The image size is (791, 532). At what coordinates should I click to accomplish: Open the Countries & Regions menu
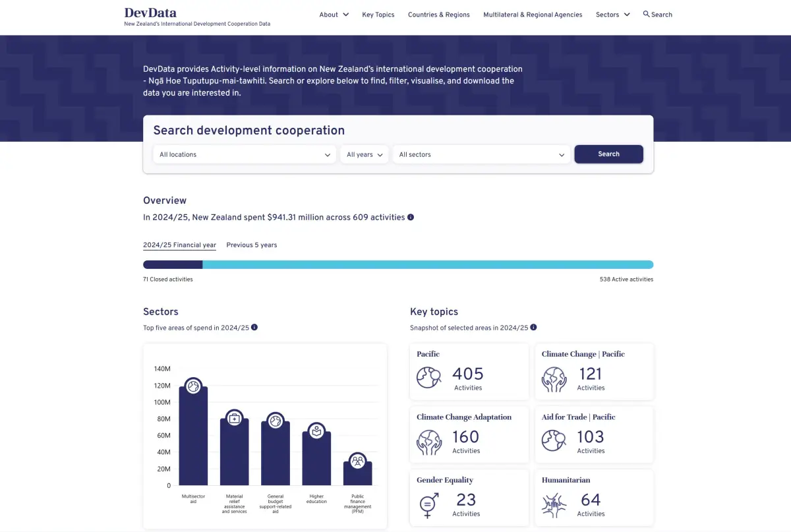click(438, 14)
